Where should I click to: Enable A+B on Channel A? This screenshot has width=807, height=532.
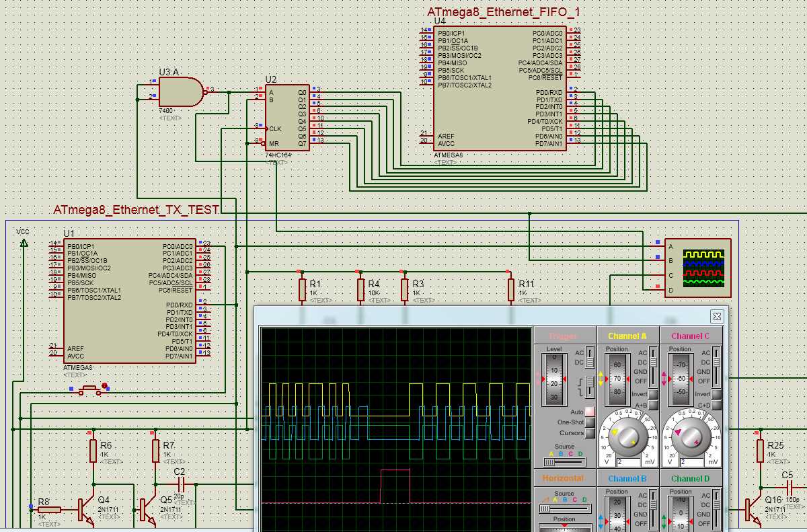(x=653, y=406)
